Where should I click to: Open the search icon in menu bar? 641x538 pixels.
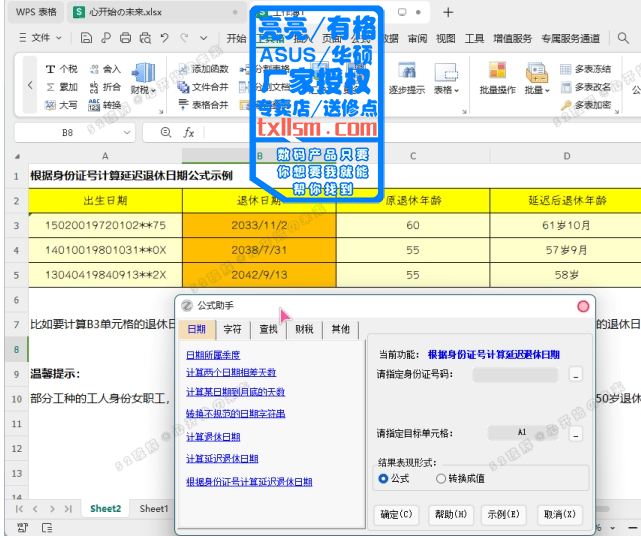coord(623,38)
